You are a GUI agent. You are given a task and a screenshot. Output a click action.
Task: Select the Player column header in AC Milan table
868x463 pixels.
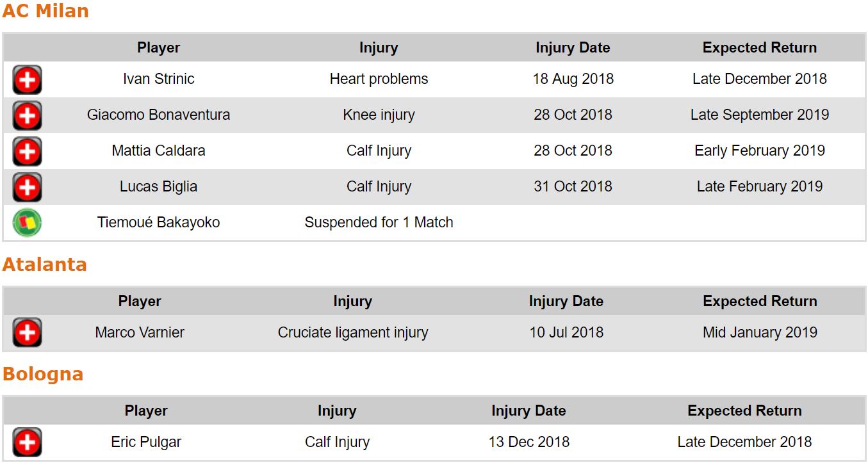[x=158, y=48]
